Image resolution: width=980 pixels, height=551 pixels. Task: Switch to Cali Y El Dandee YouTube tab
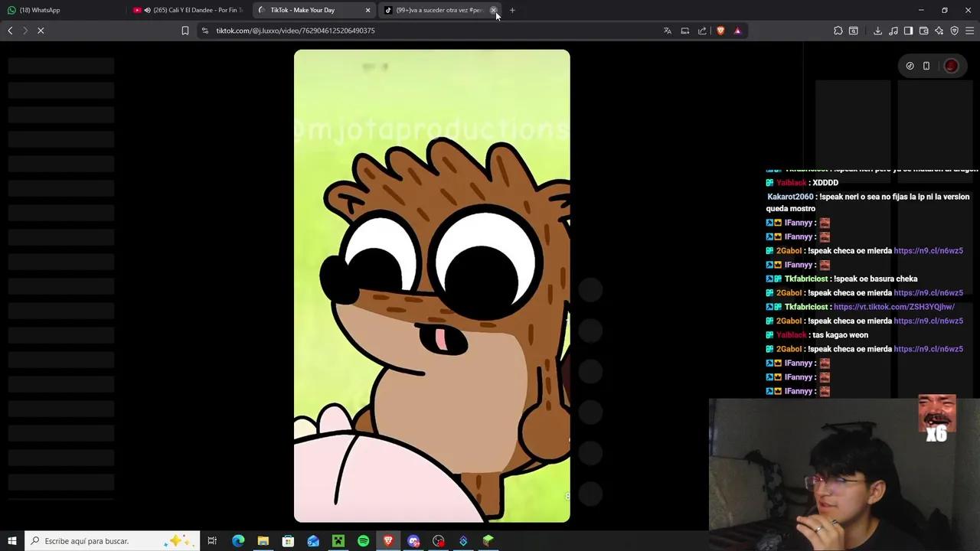point(188,10)
